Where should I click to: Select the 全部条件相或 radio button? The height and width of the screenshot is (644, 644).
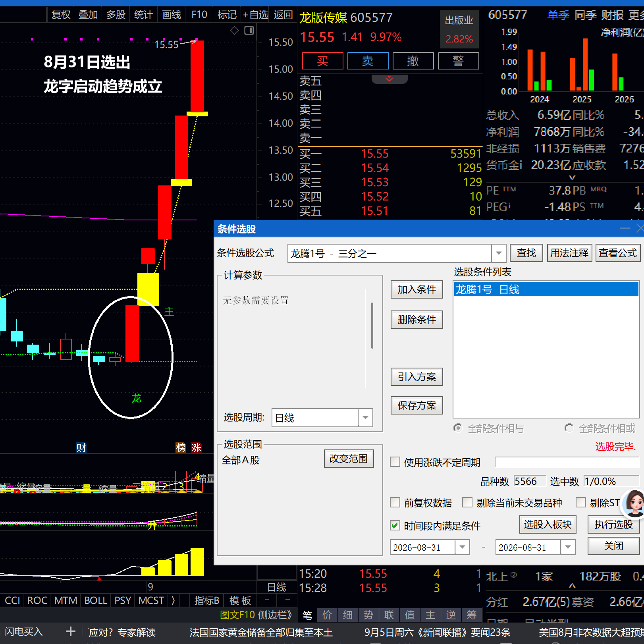[x=569, y=428]
